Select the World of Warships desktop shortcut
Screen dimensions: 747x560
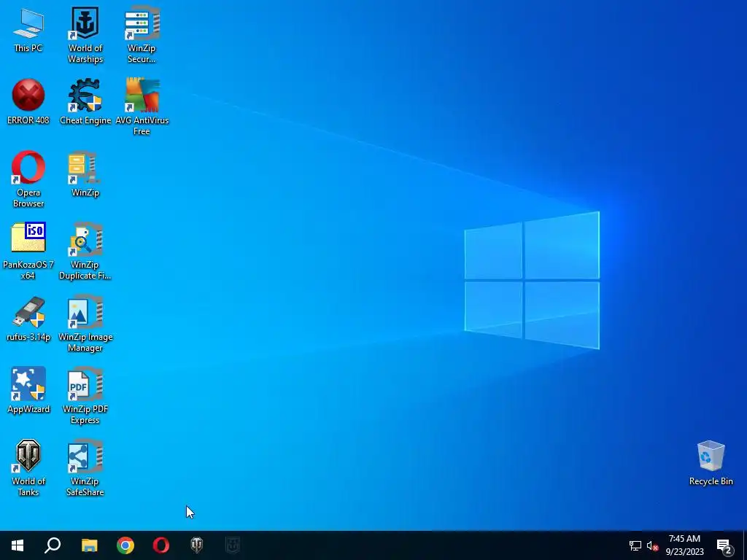click(85, 35)
